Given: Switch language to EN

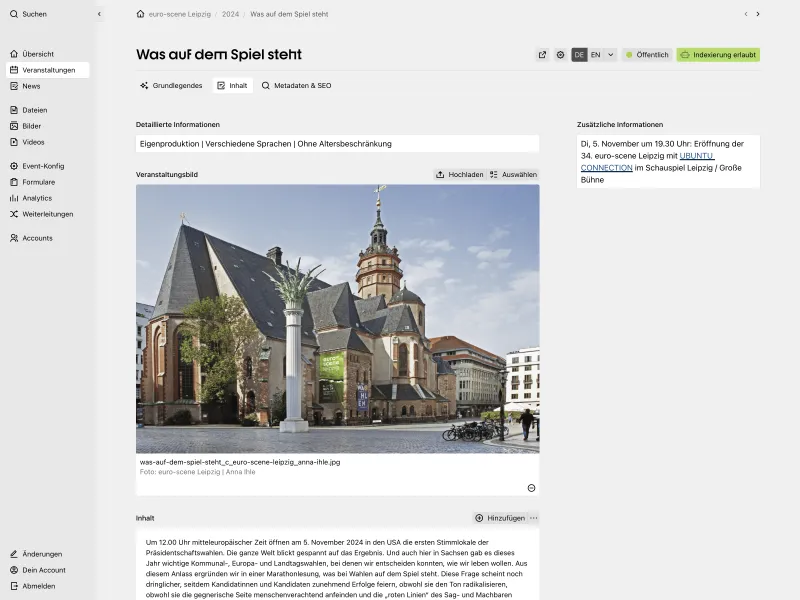Looking at the screenshot, I should [x=596, y=55].
